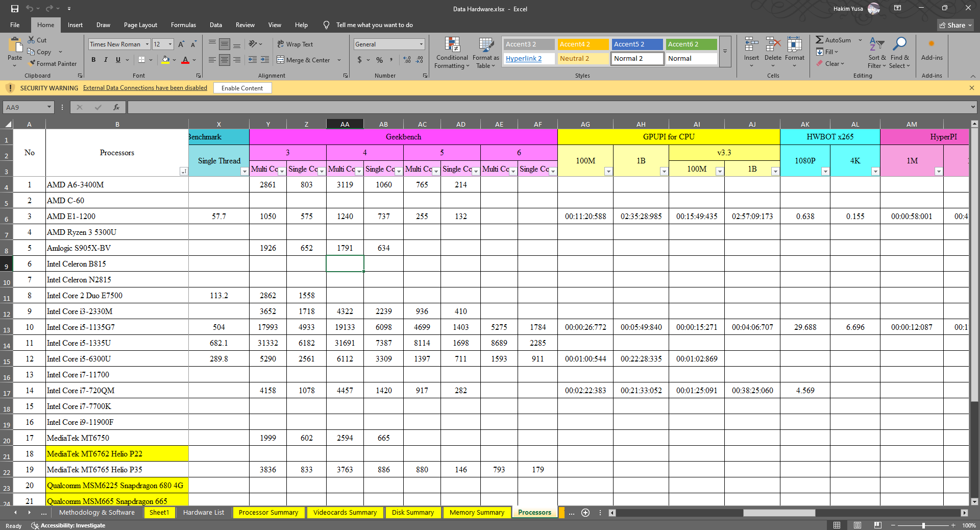Open Conditional Formatting menu
980x530 pixels.
coord(452,53)
